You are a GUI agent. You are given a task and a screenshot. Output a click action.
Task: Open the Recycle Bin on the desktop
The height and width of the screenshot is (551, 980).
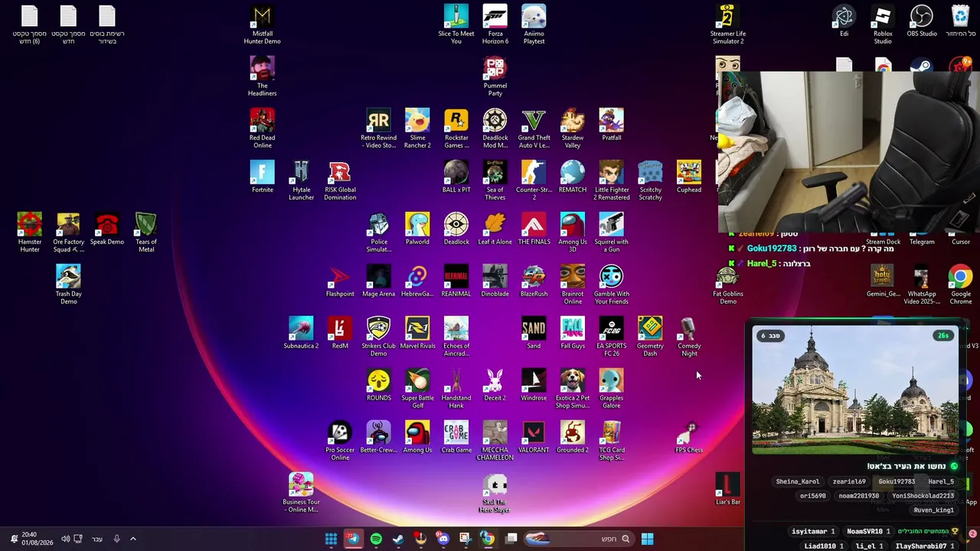pos(960,21)
